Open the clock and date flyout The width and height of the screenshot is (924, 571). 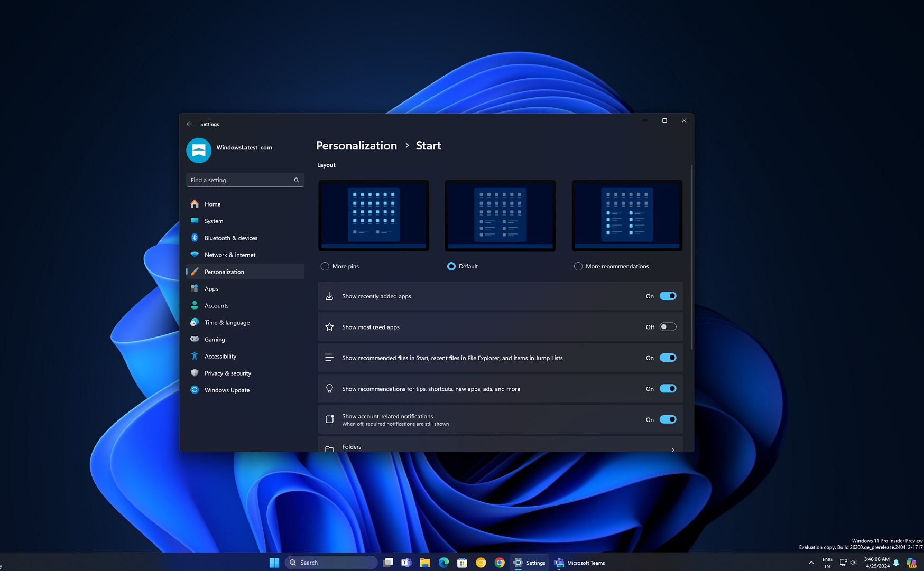click(x=876, y=563)
